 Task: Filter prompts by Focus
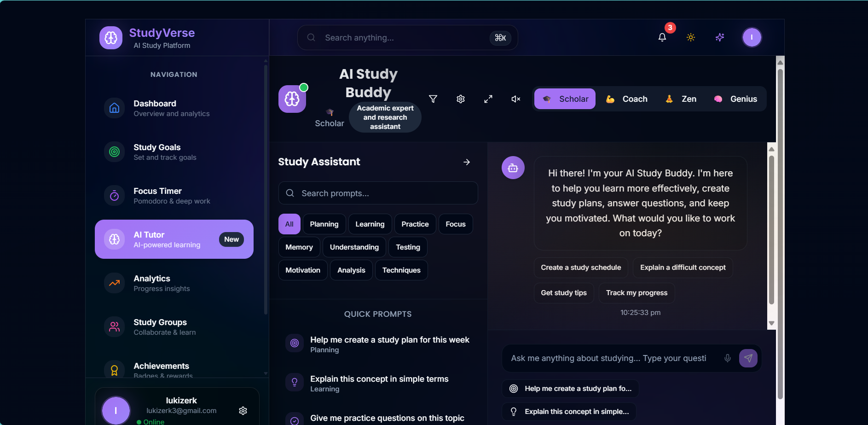coord(456,224)
